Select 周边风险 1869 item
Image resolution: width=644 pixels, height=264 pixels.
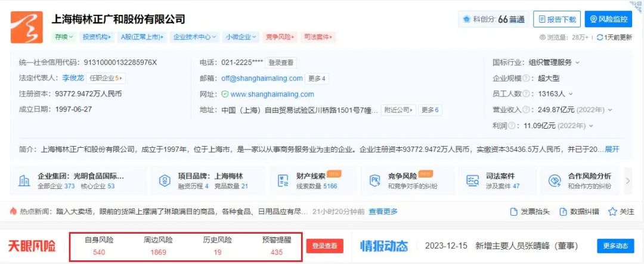click(158, 246)
